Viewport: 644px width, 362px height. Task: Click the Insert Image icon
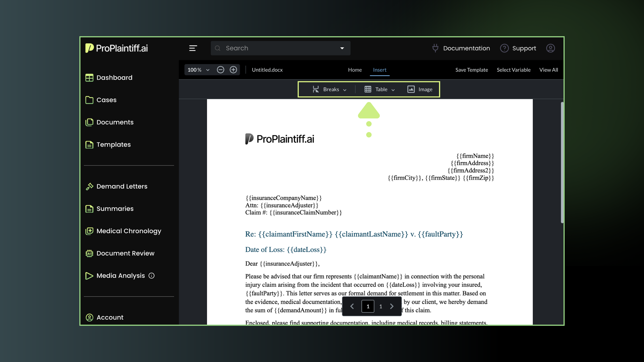click(x=411, y=89)
